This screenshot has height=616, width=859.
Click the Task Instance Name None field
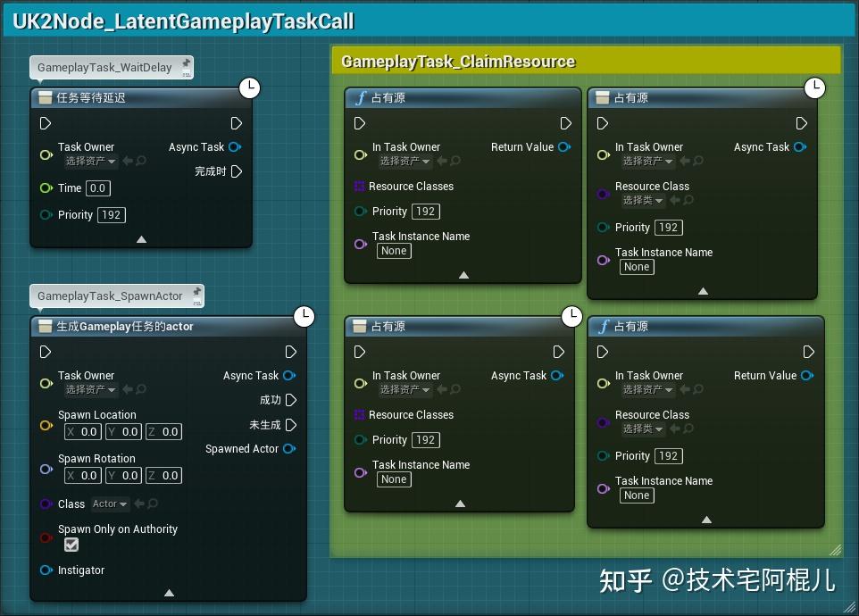pyautogui.click(x=394, y=251)
